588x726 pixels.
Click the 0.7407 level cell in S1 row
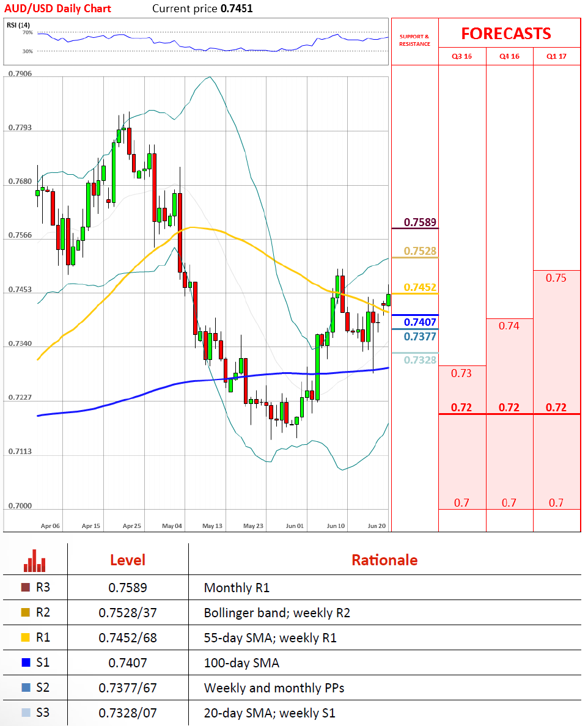(x=128, y=662)
